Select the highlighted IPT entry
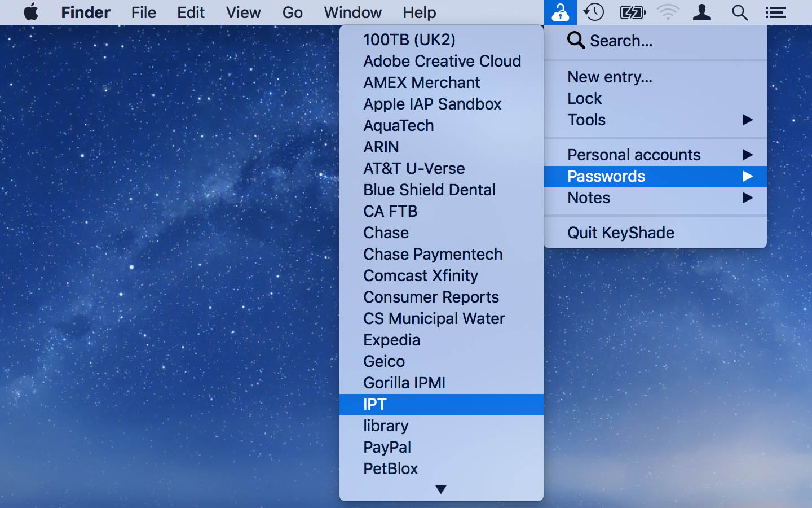 point(442,404)
